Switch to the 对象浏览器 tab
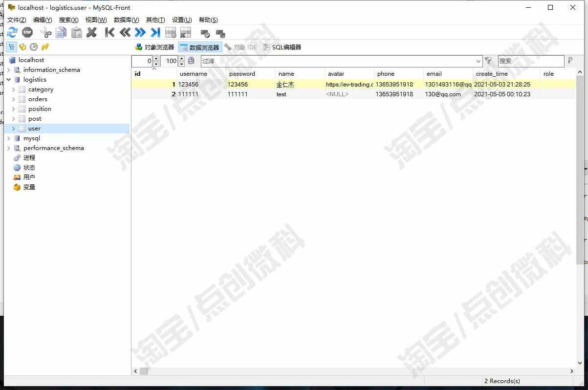588x390 pixels. pyautogui.click(x=154, y=47)
